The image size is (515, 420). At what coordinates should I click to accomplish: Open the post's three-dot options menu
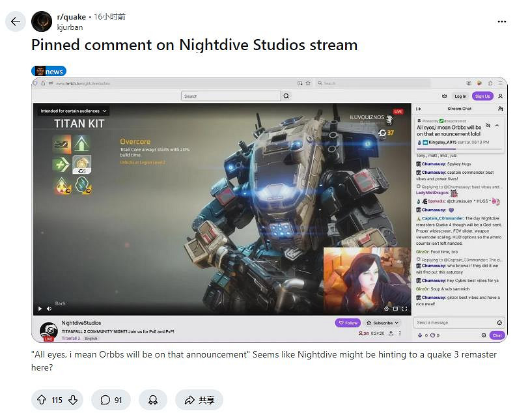(501, 21)
